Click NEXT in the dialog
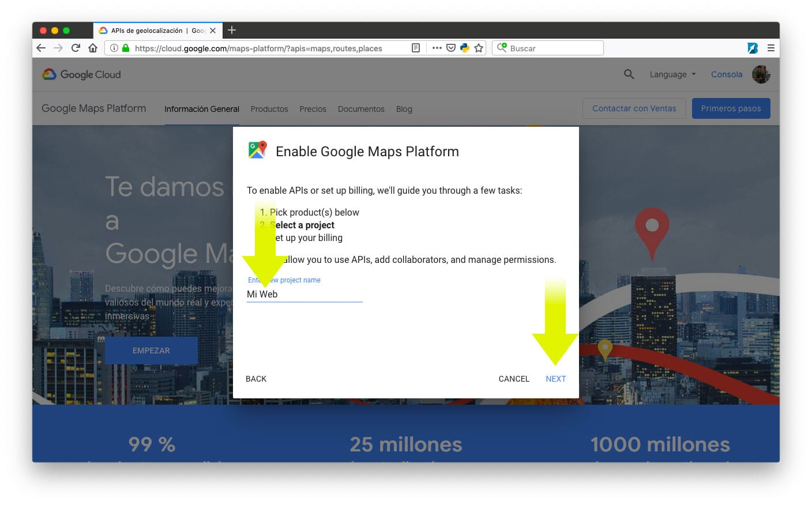The width and height of the screenshot is (812, 505). click(x=556, y=379)
